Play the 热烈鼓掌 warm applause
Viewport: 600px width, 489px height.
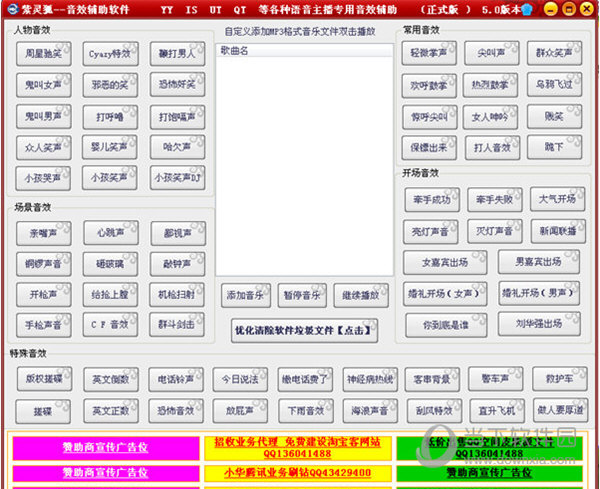[490, 85]
